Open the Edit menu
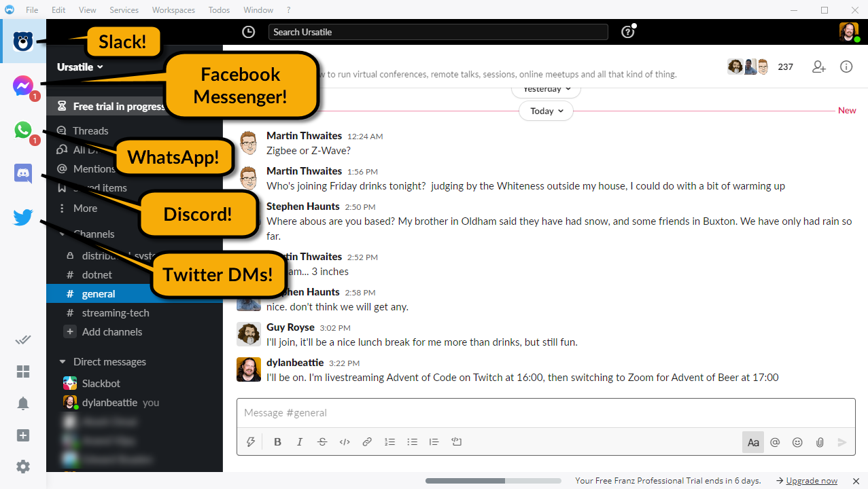The width and height of the screenshot is (868, 489). coord(58,10)
